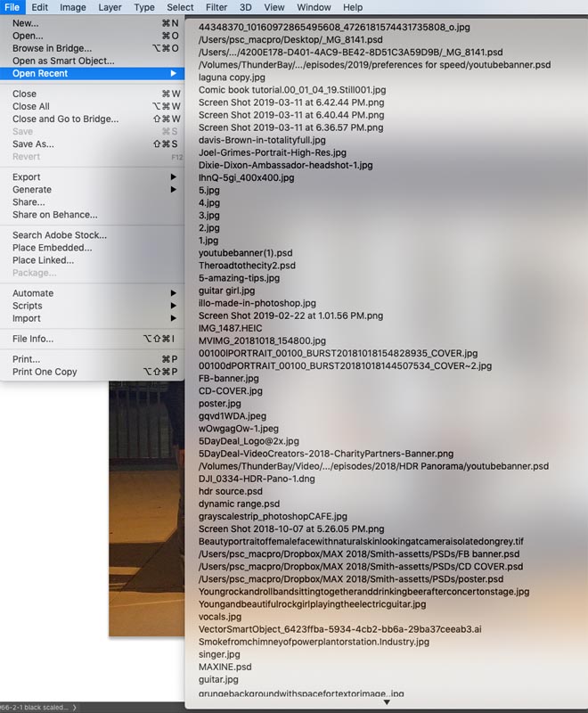Open Screen Shot 2019-03-11 at 6.36.57 PM.png
The image size is (588, 713).
coord(290,127)
